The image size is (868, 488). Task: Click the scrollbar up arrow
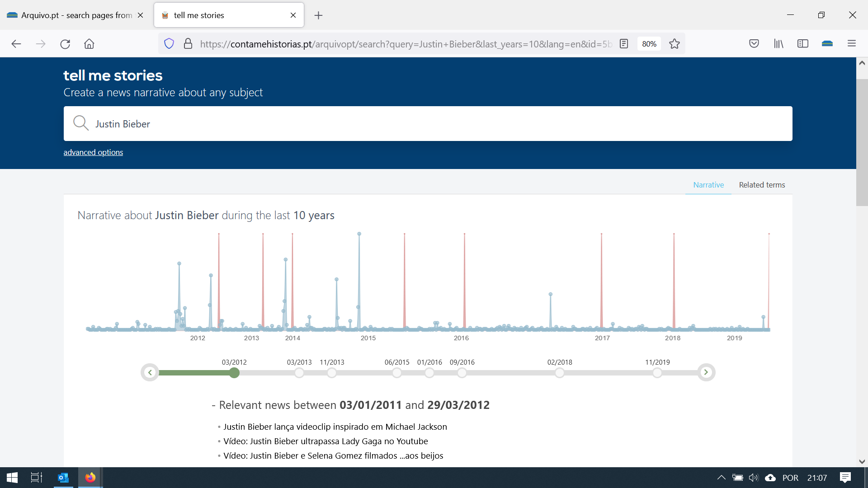point(862,63)
